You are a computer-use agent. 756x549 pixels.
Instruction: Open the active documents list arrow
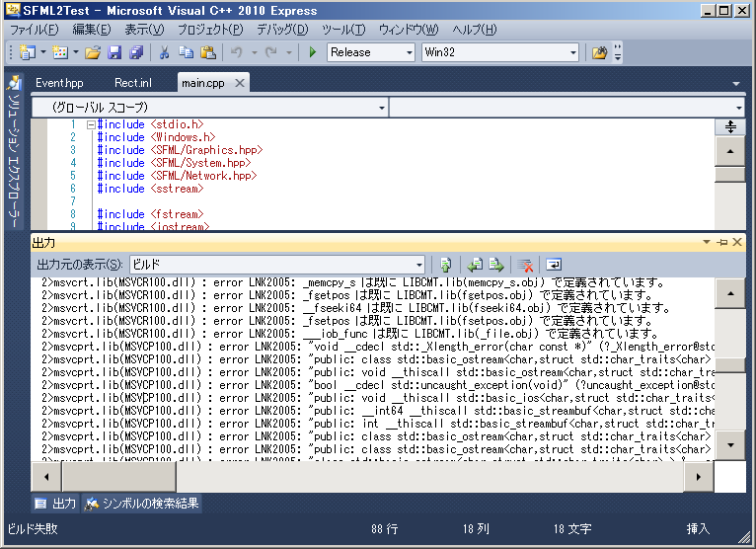735,84
